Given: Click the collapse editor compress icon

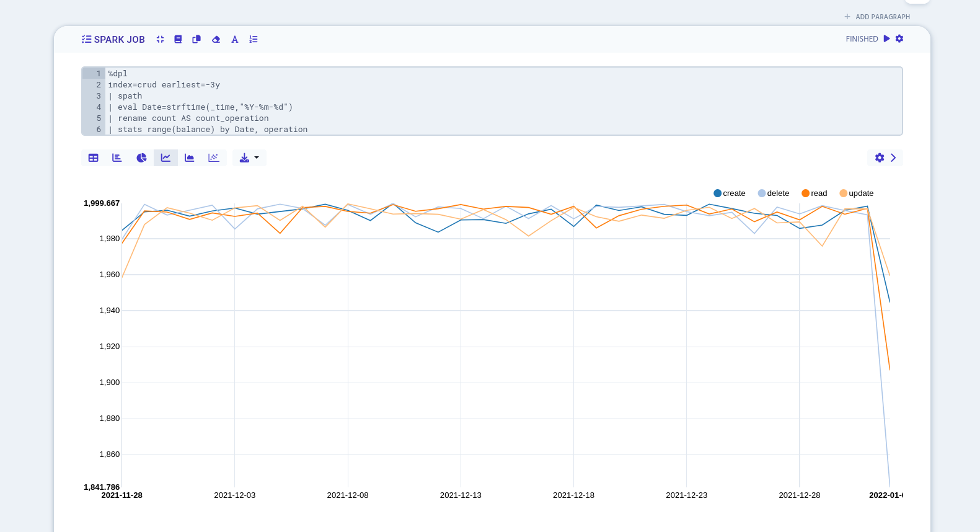Looking at the screenshot, I should click(160, 39).
